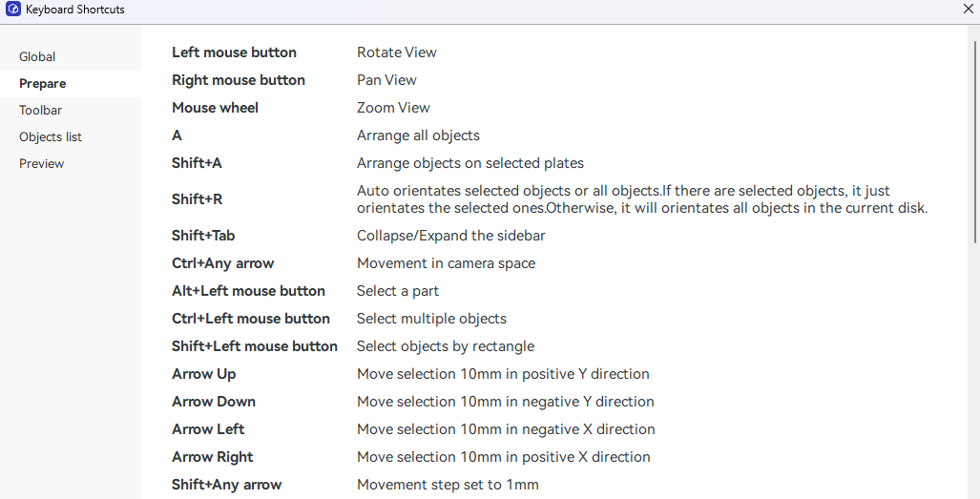Click the "Collapse/Expand the sidebar" description

click(451, 236)
